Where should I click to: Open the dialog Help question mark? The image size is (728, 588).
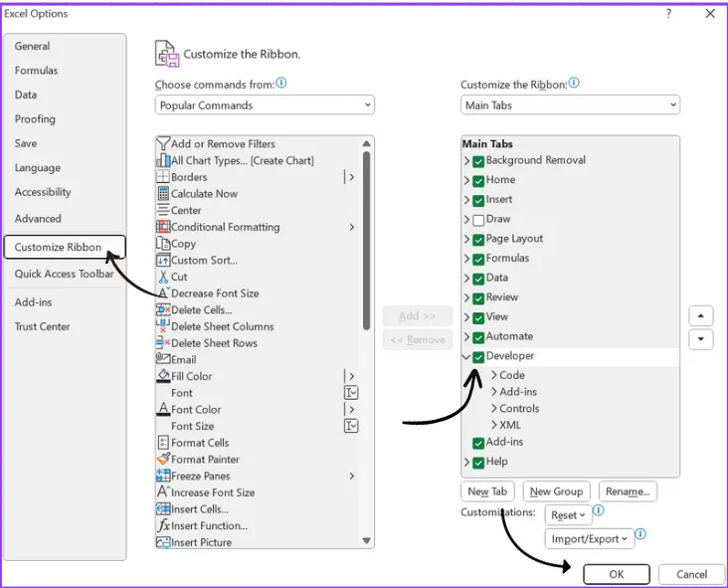(x=668, y=14)
